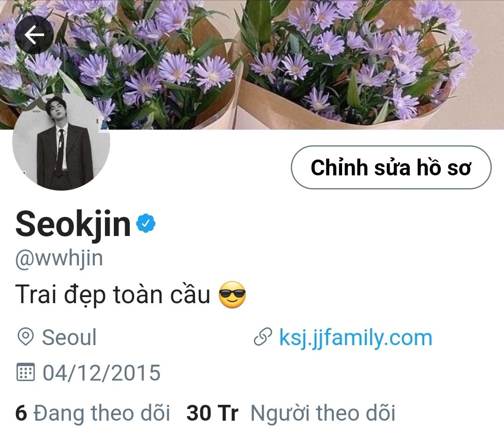Click the link chain icon
504x444 pixels.
click(x=263, y=337)
